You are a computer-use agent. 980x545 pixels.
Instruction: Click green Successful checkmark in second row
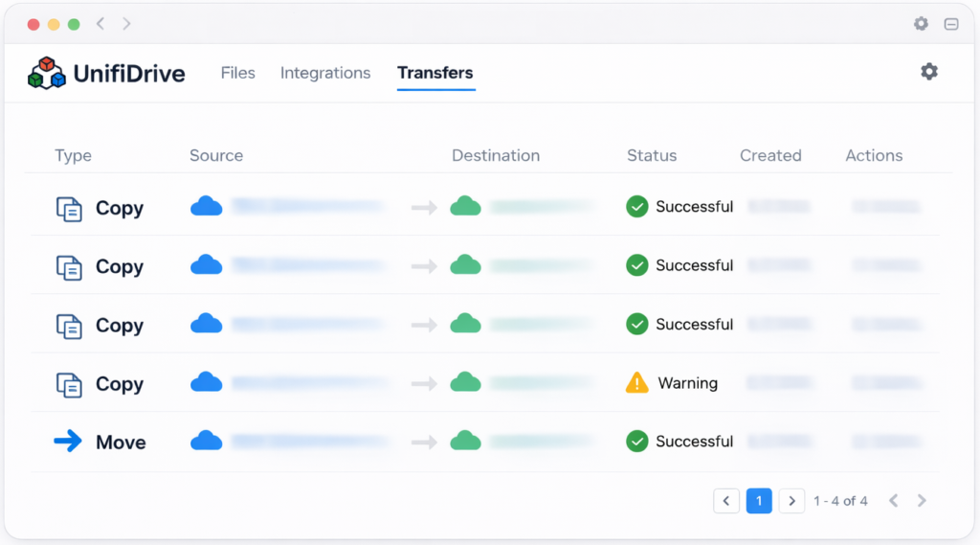[636, 265]
